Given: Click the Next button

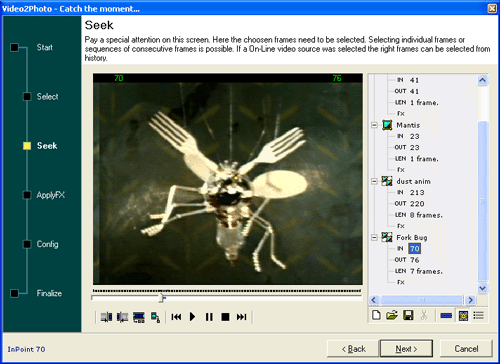Looking at the screenshot, I should [x=406, y=349].
